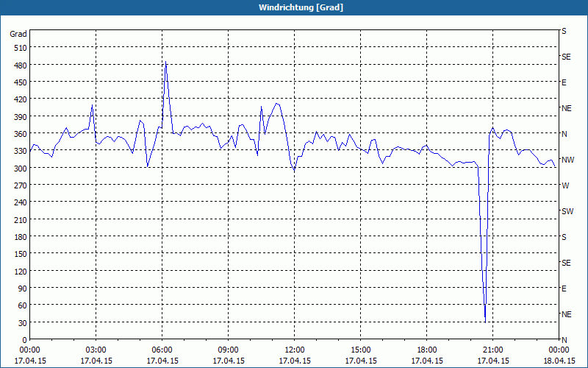Click the 480 y-axis value

click(x=21, y=66)
